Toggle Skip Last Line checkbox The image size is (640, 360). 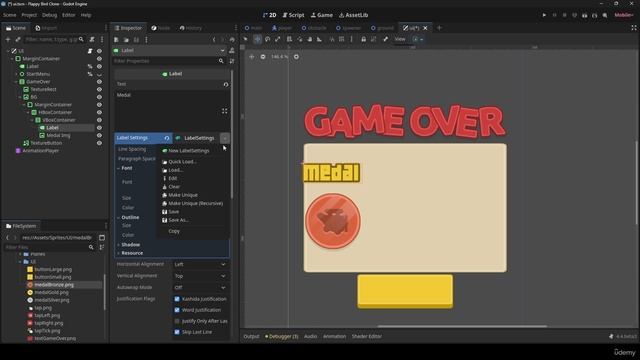pos(177,332)
